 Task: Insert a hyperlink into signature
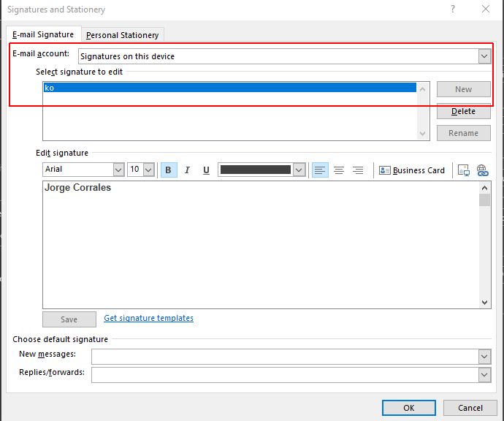coord(482,170)
